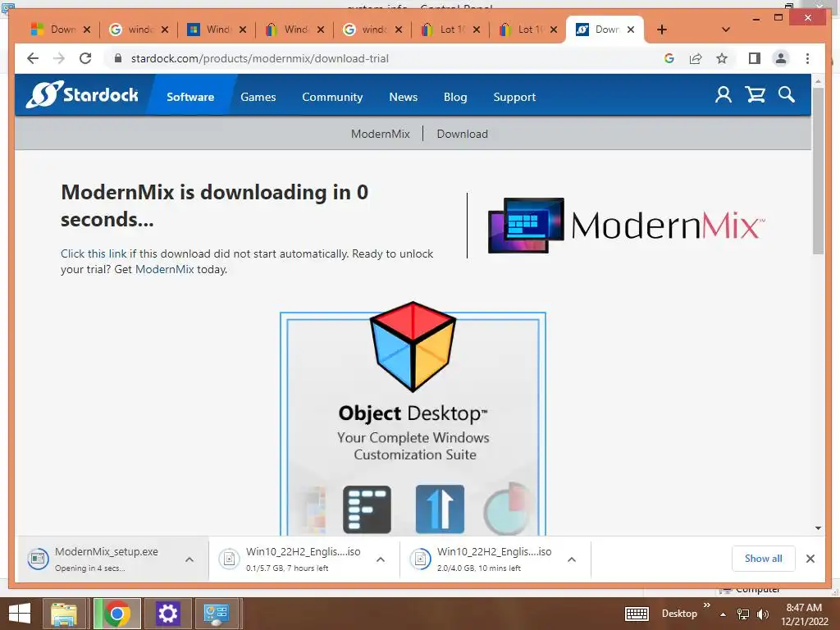Open File Explorer from the taskbar
The image size is (840, 630).
coord(64,614)
